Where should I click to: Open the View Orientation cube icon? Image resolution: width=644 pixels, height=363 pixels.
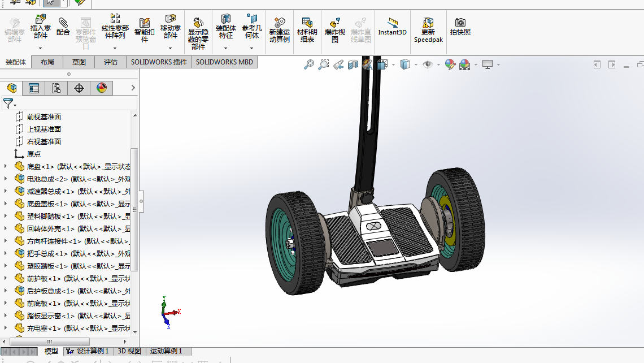[382, 64]
